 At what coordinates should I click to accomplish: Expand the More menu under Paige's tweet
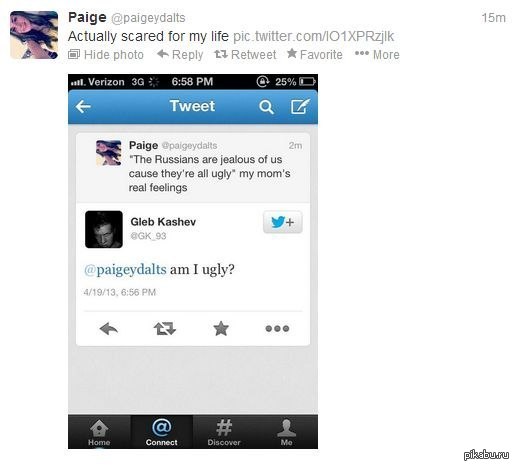pyautogui.click(x=377, y=55)
